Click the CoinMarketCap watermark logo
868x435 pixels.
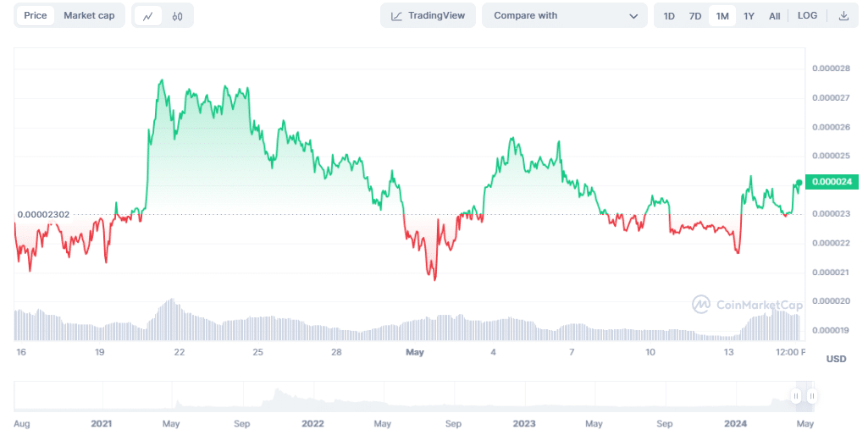click(x=701, y=304)
